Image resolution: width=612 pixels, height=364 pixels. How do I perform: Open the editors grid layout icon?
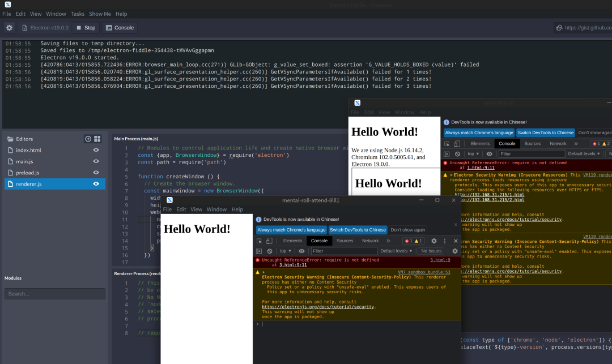click(x=97, y=139)
